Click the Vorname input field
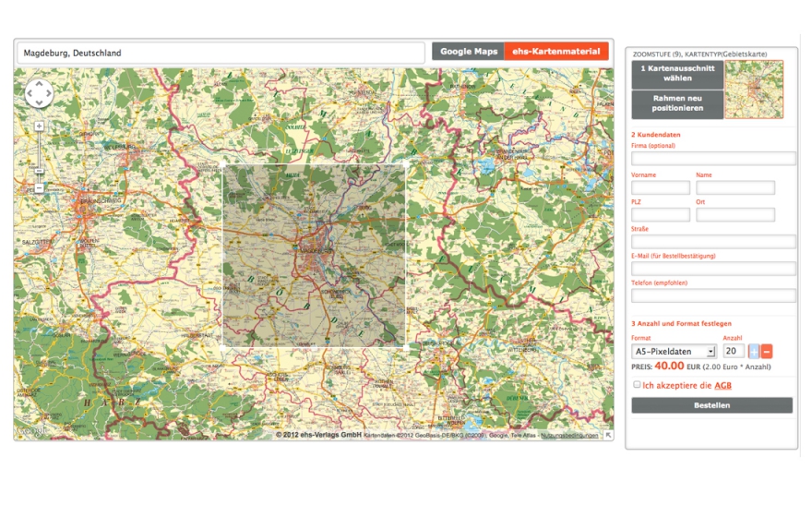The width and height of the screenshot is (812, 517). pyautogui.click(x=661, y=187)
